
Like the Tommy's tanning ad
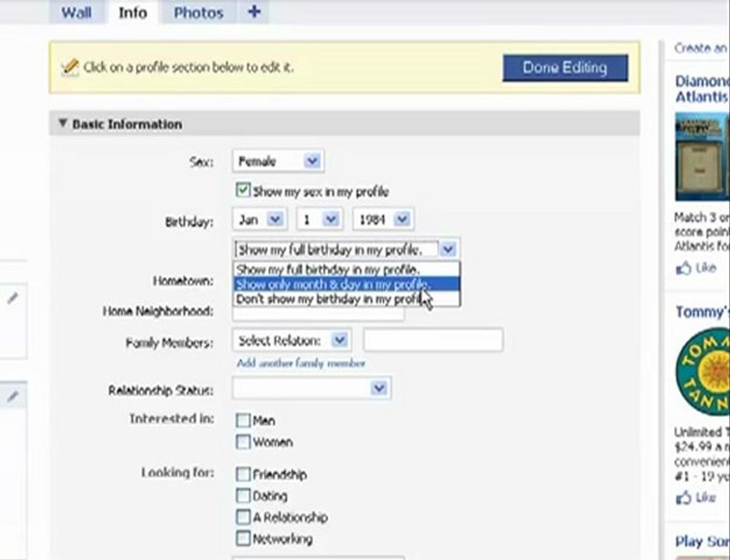point(696,497)
